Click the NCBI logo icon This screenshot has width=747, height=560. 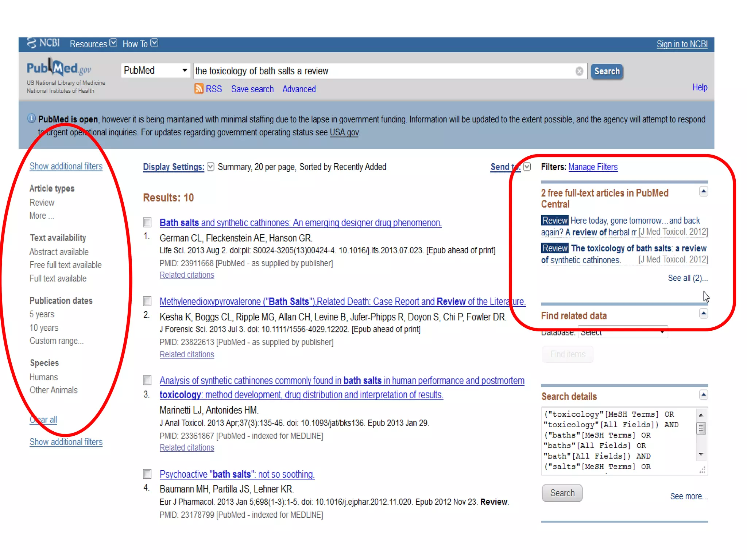tap(32, 43)
